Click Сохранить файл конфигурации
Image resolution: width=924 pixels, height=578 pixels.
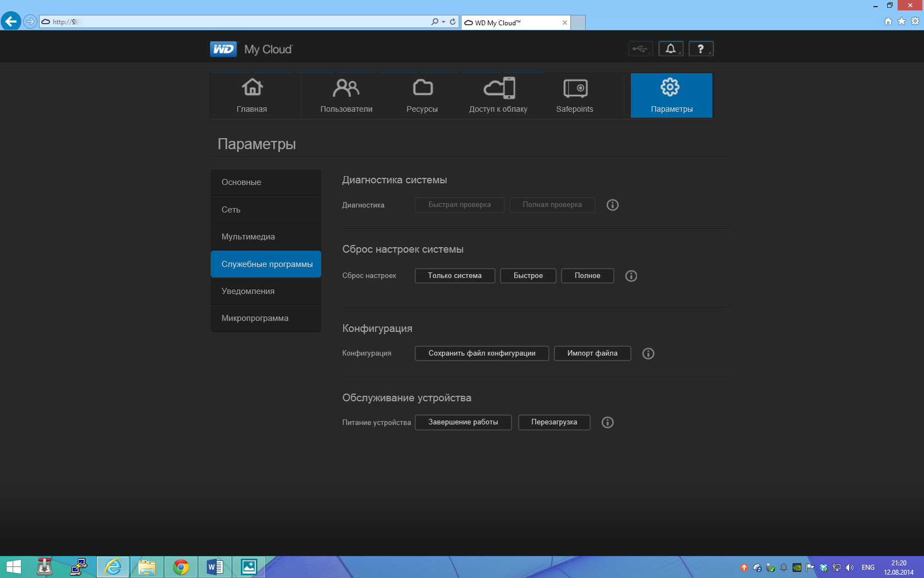tap(482, 353)
